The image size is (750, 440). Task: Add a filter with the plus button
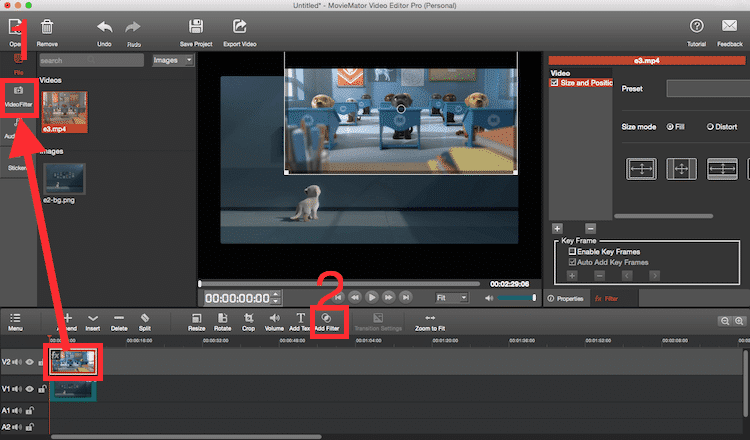pyautogui.click(x=557, y=229)
